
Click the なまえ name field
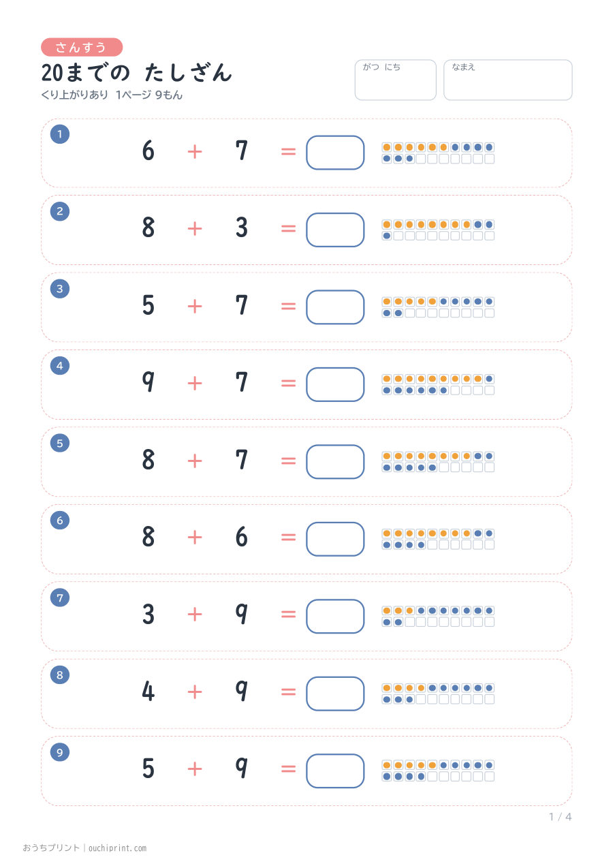point(508,80)
